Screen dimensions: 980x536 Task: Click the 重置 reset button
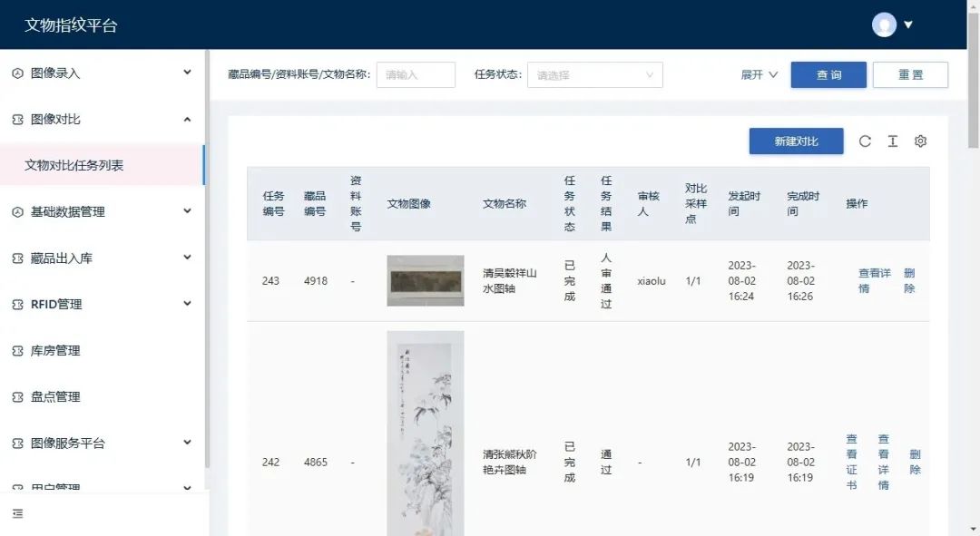pyautogui.click(x=910, y=75)
